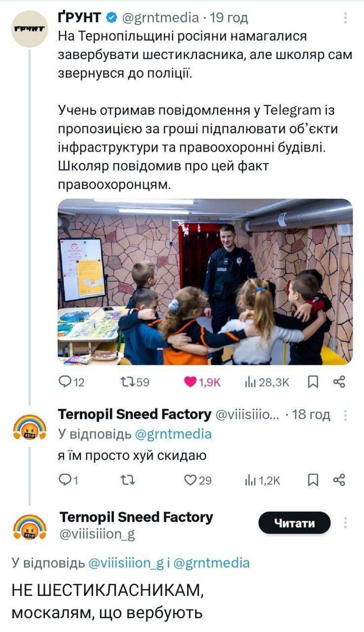Open the @grntmedia link under У відповідь
The height and width of the screenshot is (632, 364).
pos(173,434)
